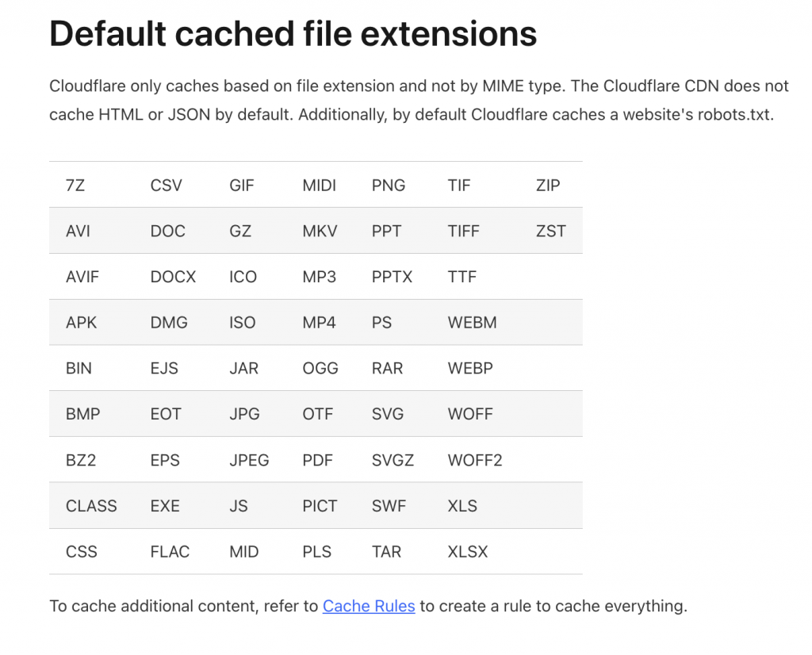Click the MP4 extension entry
Screen dimensions: 812x655
click(319, 323)
